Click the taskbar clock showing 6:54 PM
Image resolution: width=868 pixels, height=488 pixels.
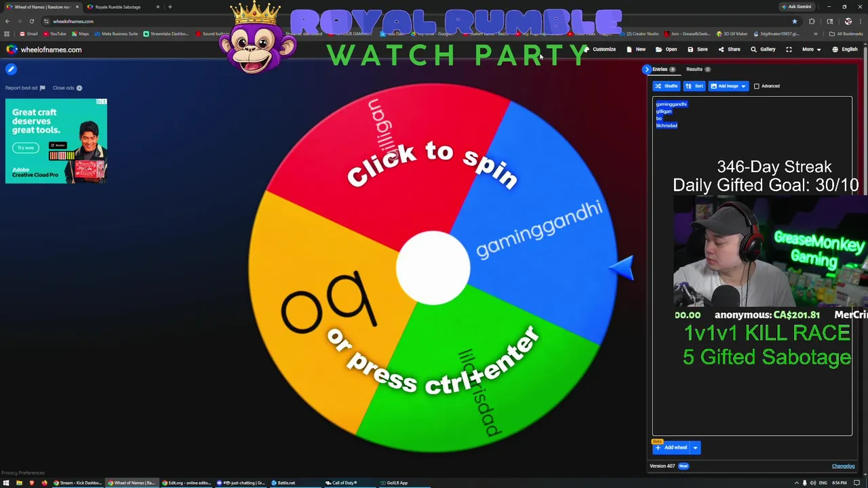click(840, 483)
